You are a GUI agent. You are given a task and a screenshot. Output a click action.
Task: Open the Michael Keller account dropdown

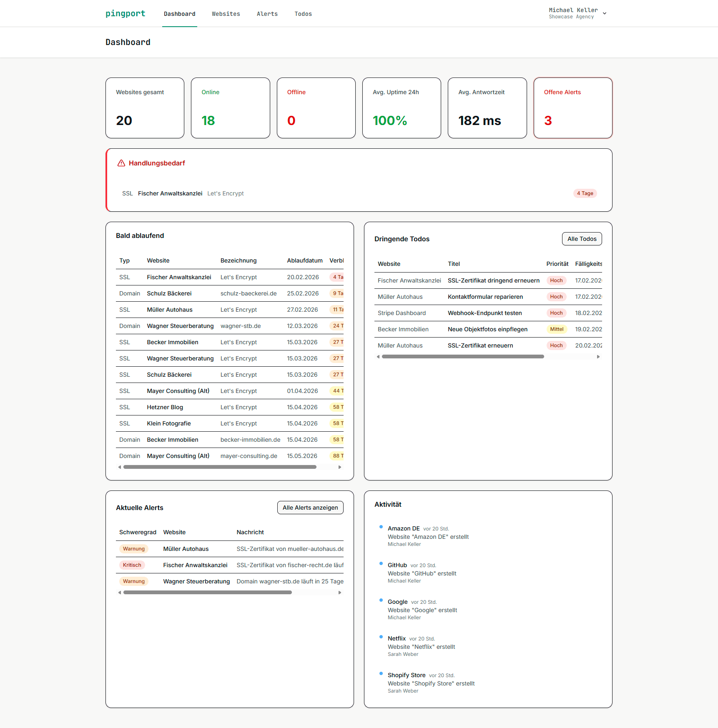click(605, 13)
